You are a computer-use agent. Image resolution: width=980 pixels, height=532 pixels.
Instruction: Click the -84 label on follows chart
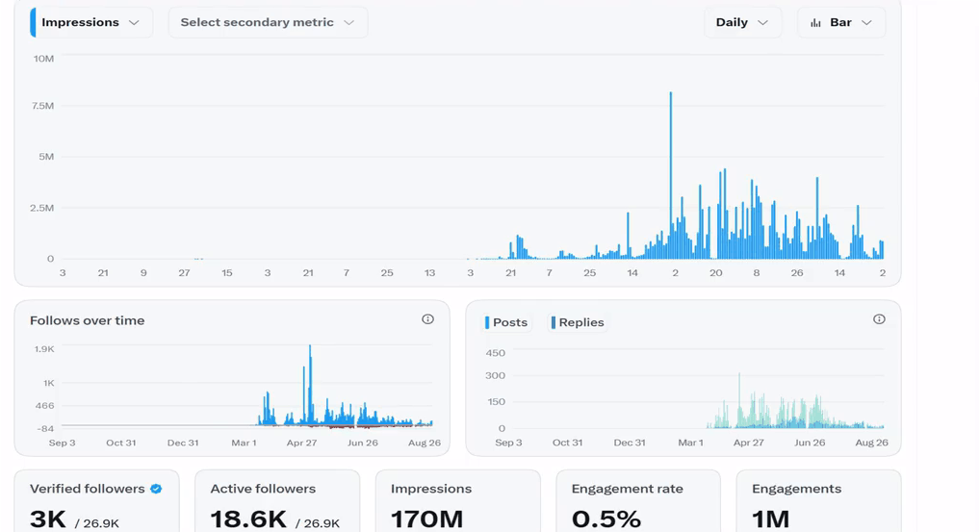pyautogui.click(x=45, y=428)
